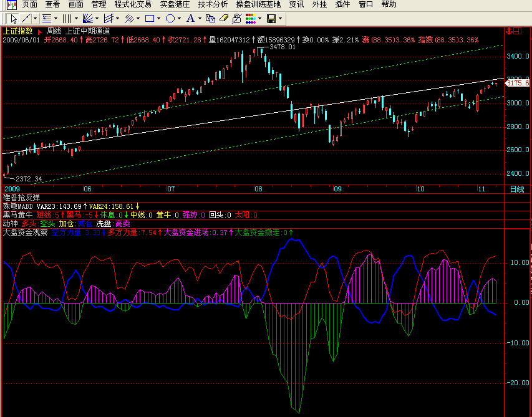The height and width of the screenshot is (417, 532).
Task: Open the 程式化交易 menu
Action: (x=133, y=4)
